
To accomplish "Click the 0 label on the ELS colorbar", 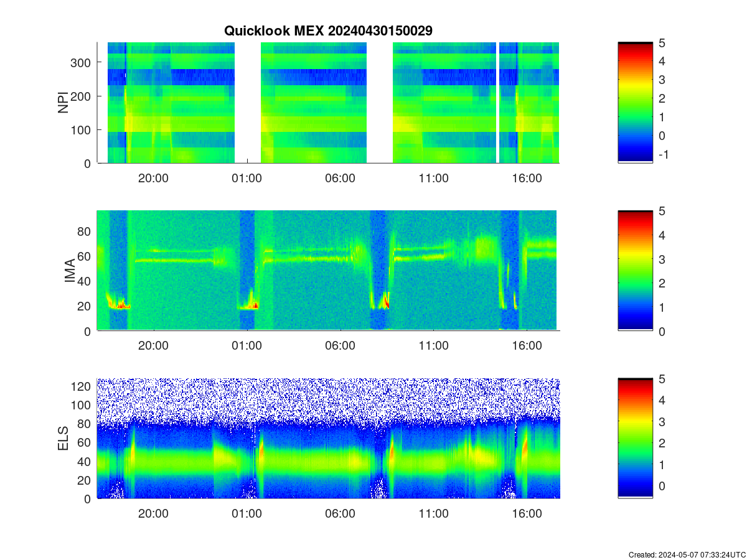I will [662, 486].
